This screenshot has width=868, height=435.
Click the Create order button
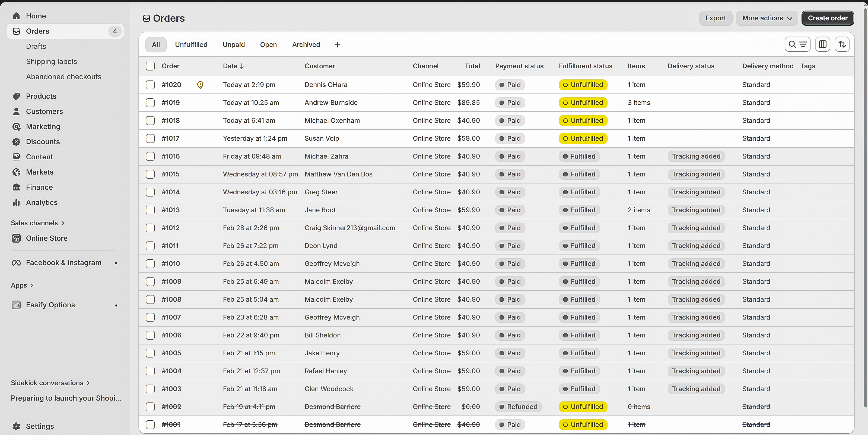click(827, 18)
